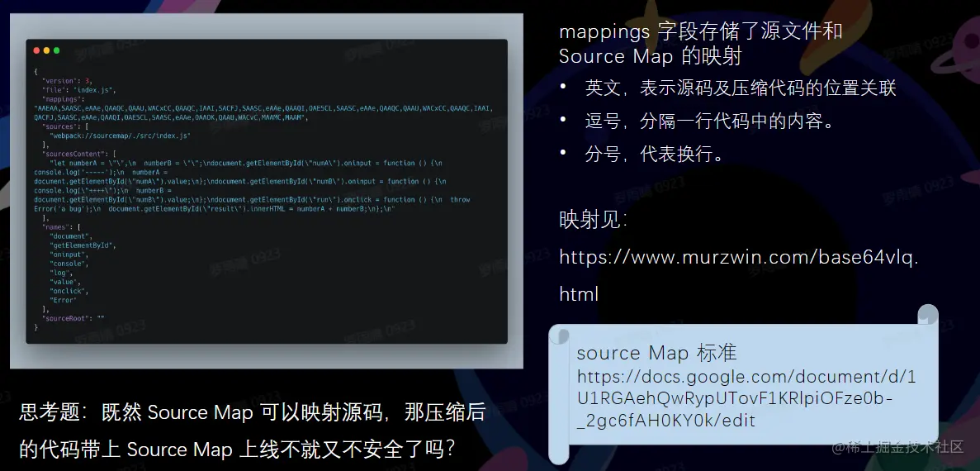This screenshot has height=471, width=980.
Task: Click the "sourcesContent": [ code line
Action: pyautogui.click(x=78, y=153)
